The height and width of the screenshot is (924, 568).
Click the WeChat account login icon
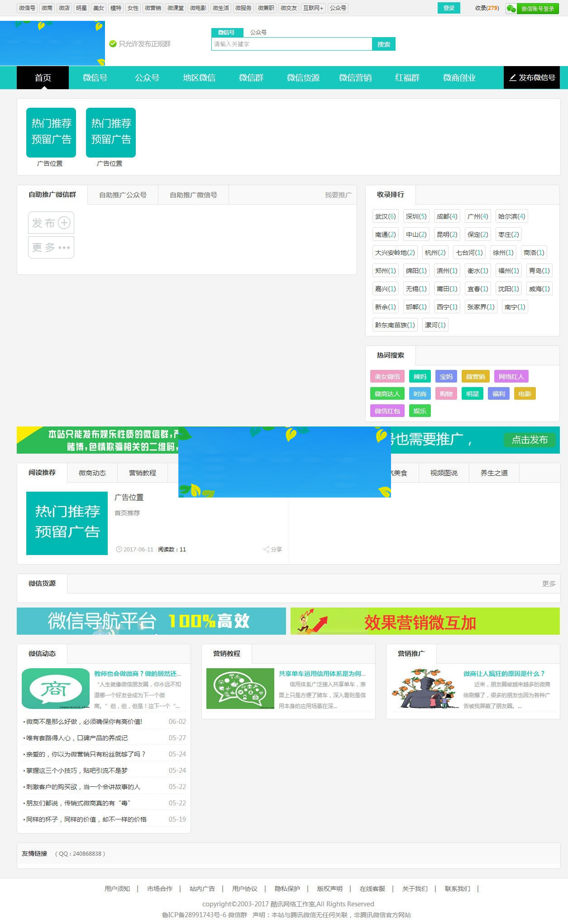click(x=511, y=9)
